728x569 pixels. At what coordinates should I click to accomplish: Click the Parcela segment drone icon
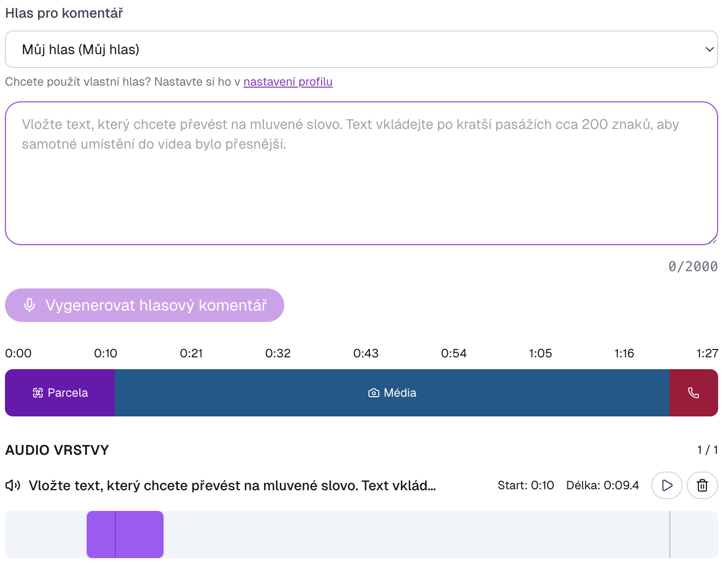coord(38,393)
